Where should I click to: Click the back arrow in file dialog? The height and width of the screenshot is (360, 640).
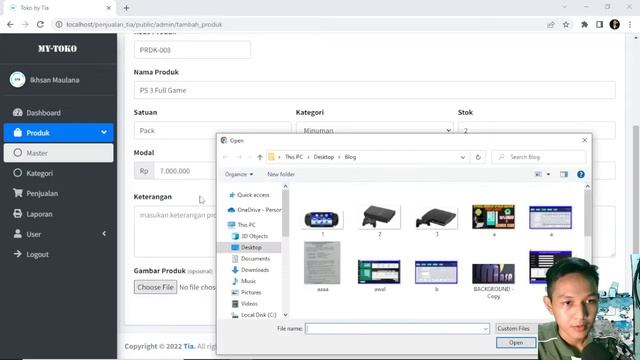(225, 157)
